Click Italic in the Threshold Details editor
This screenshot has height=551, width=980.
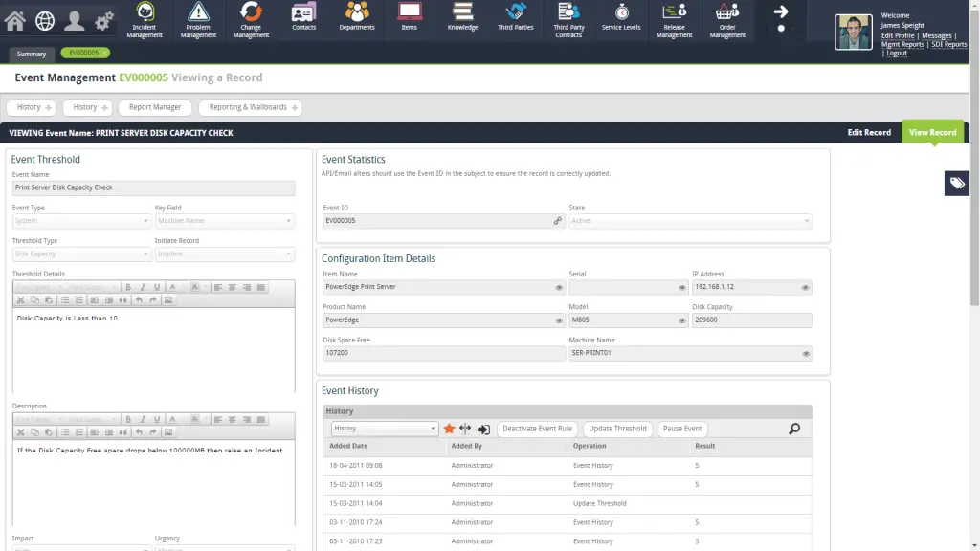143,287
